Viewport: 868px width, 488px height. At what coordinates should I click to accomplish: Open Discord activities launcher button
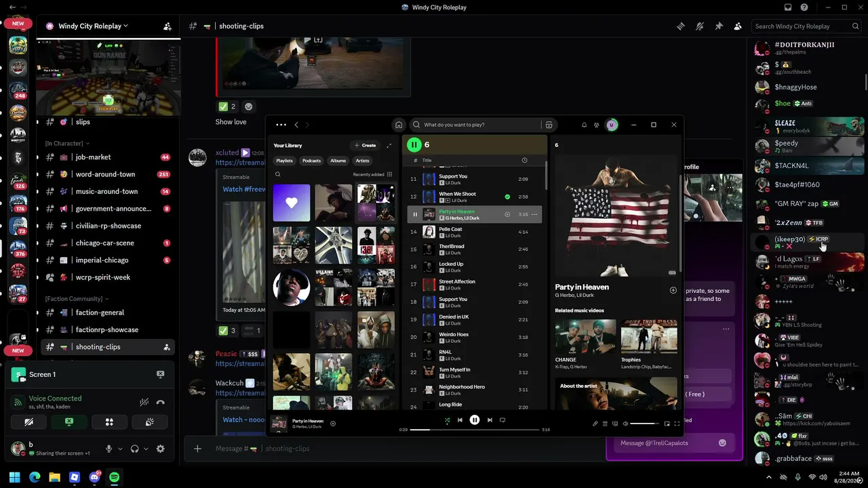(x=109, y=422)
